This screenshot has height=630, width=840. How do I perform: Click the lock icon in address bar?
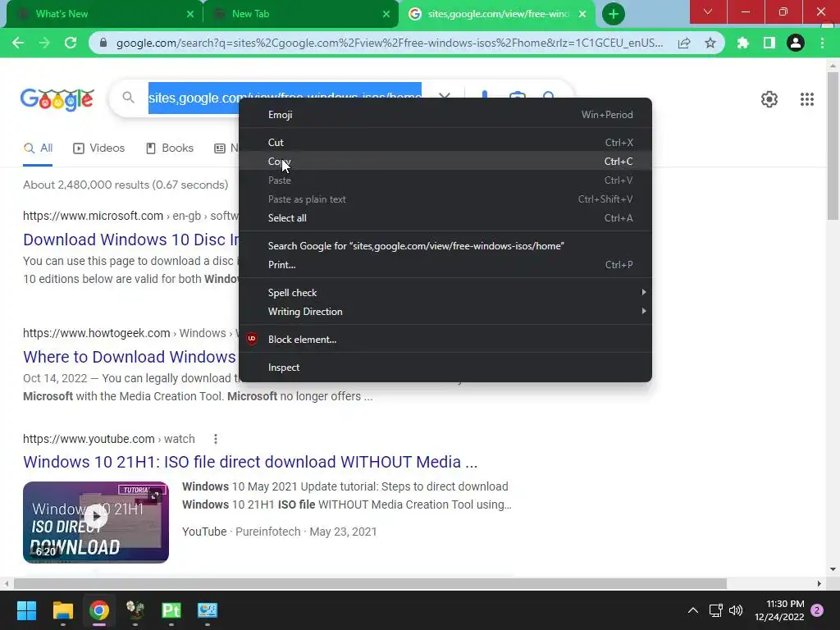103,43
